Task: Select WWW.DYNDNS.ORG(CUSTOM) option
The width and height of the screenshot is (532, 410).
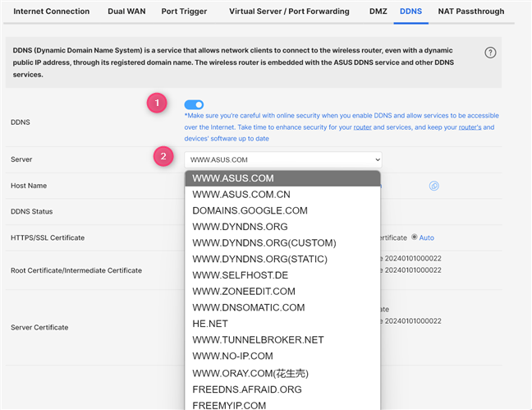Action: 282,243
